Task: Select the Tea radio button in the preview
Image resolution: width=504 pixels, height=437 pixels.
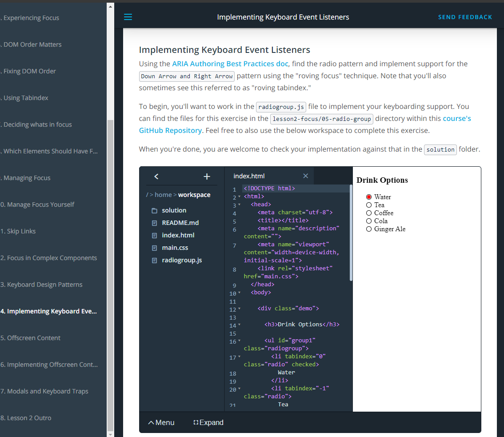Action: click(x=369, y=205)
